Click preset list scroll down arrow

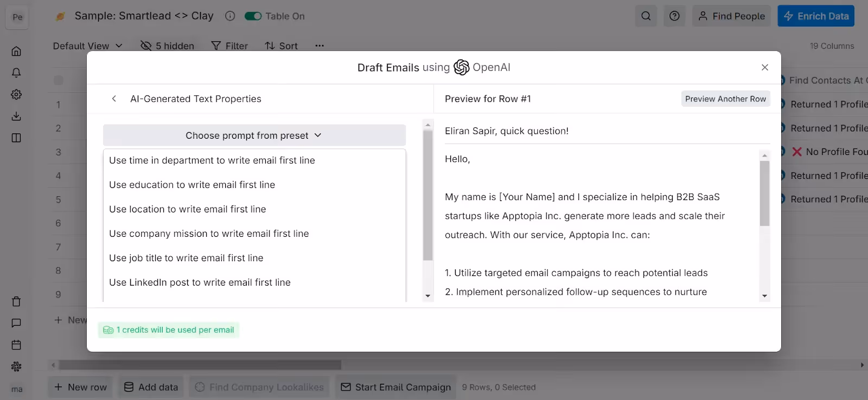coord(427,296)
